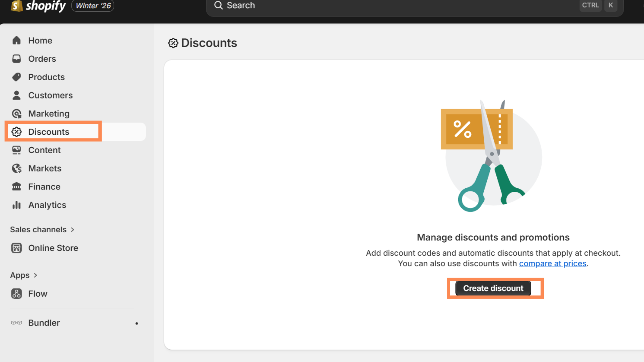Viewport: 644px width, 362px height.
Task: Follow the compare at prices link
Action: point(552,263)
